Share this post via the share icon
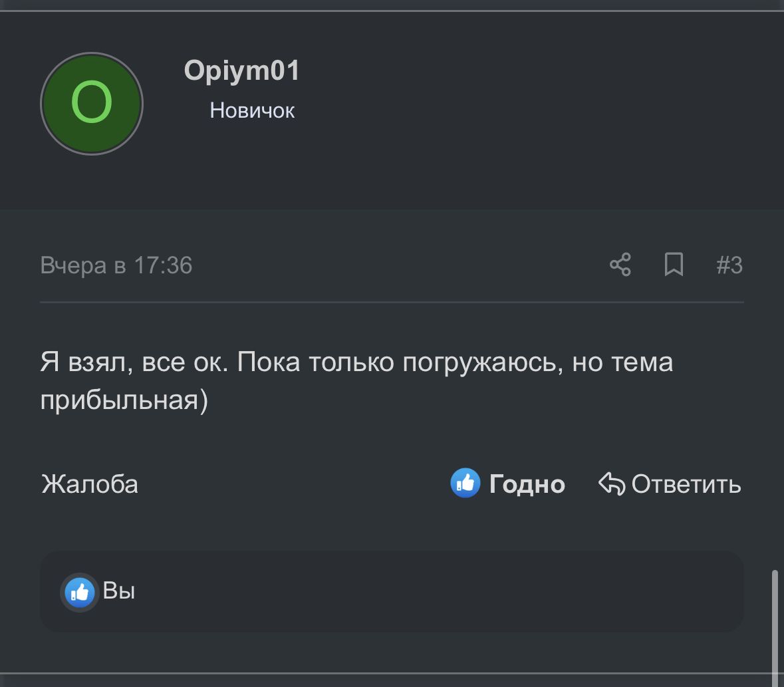Image resolution: width=784 pixels, height=687 pixels. [620, 265]
